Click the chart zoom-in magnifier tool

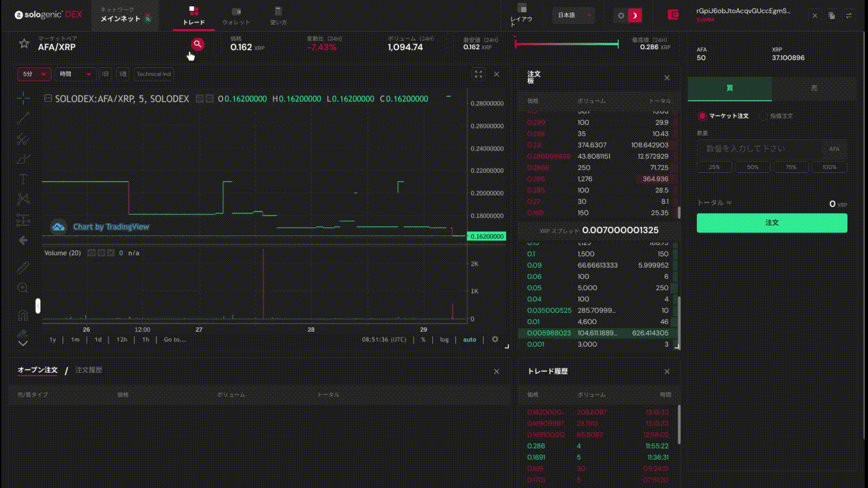tap(23, 287)
